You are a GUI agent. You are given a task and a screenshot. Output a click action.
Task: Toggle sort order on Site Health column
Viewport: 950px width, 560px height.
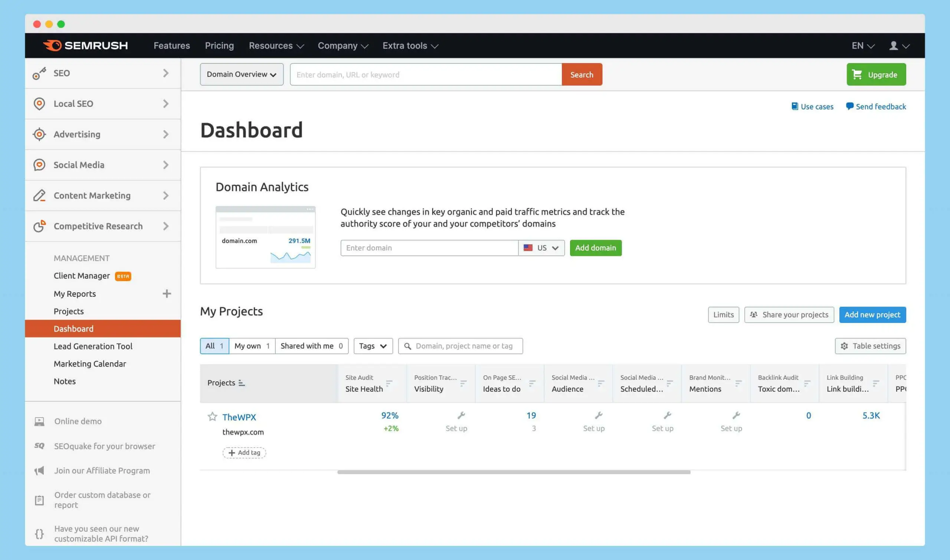389,383
